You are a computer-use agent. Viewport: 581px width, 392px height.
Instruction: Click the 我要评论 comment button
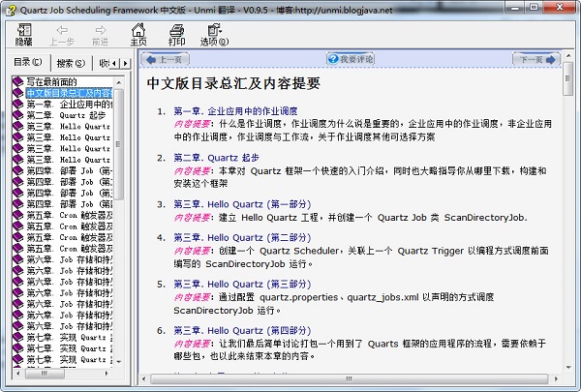[x=351, y=59]
